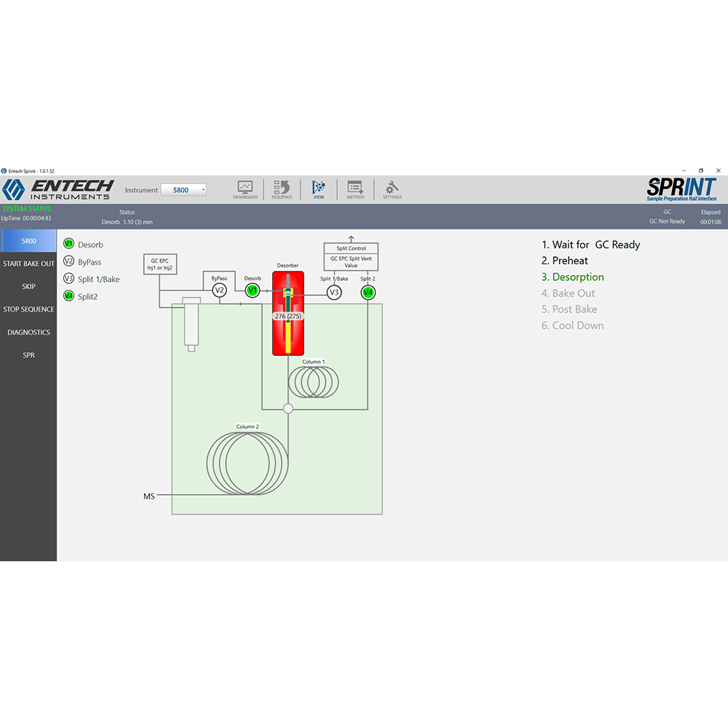Click the injector syringe in the diagram

point(191,325)
